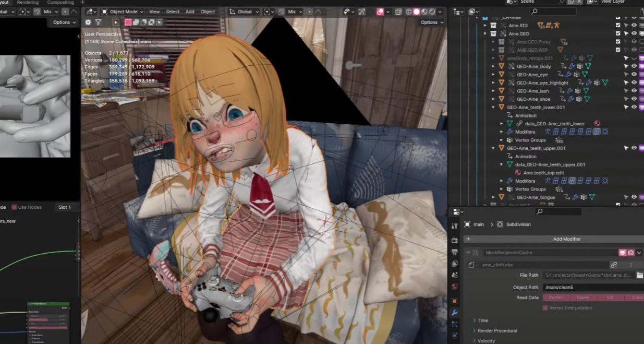644x344 pixels.
Task: Open the World properties tab
Action: pos(454,287)
